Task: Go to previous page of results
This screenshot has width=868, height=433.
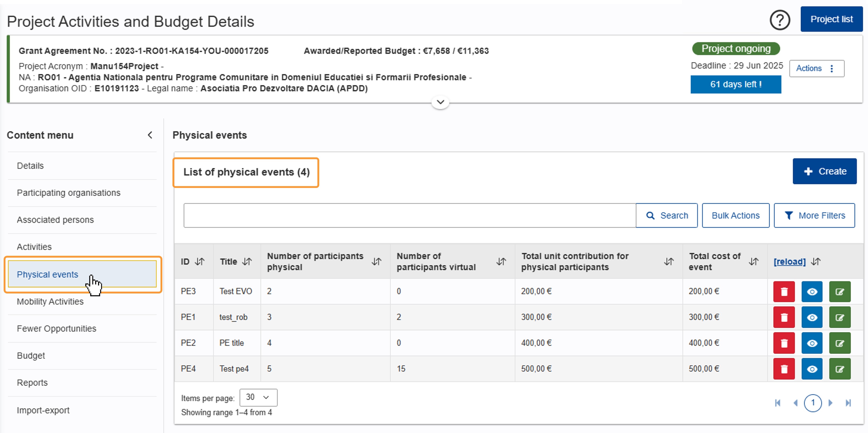Action: [795, 403]
